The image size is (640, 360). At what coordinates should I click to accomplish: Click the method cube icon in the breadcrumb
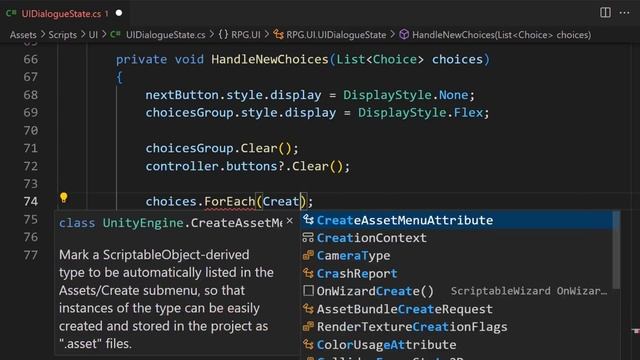click(404, 35)
